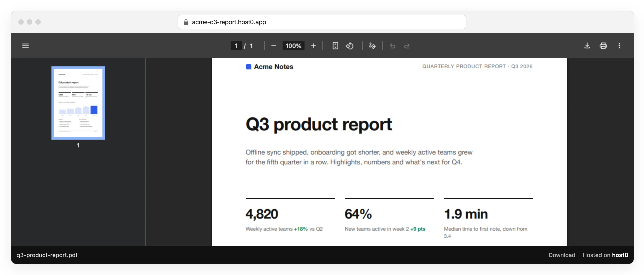Click the fit to page icon
This screenshot has height=275, width=644.
click(x=335, y=46)
